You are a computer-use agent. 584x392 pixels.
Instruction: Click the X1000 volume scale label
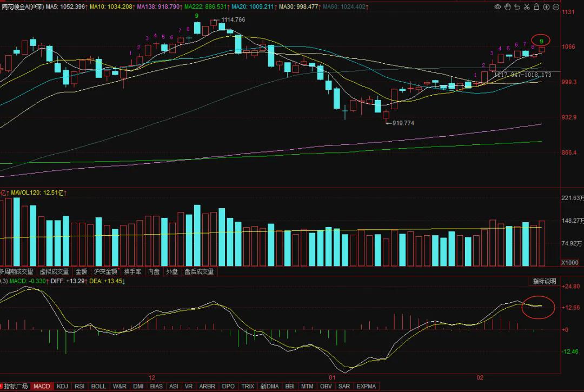[x=570, y=263]
